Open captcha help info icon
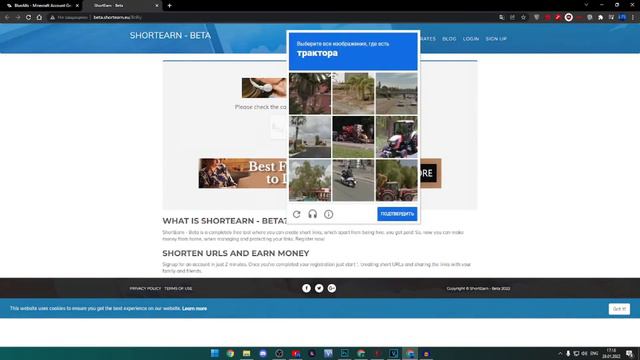This screenshot has width=640, height=360. [x=329, y=214]
